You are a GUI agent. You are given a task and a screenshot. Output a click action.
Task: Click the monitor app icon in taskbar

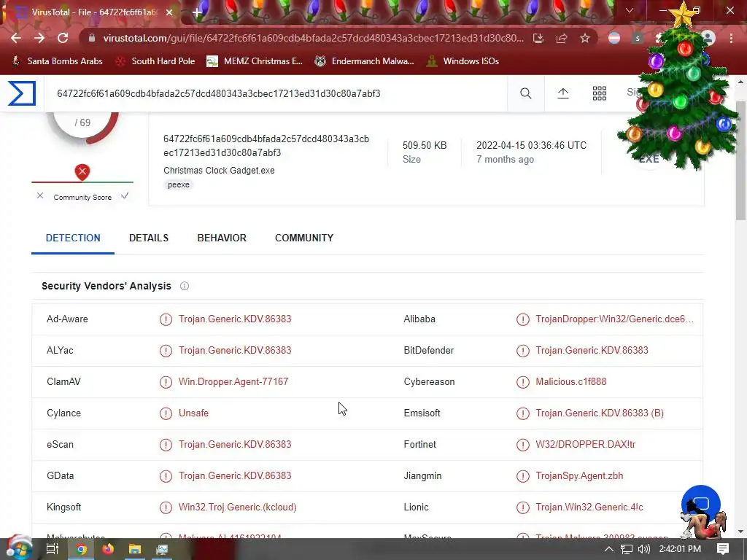[162, 549]
